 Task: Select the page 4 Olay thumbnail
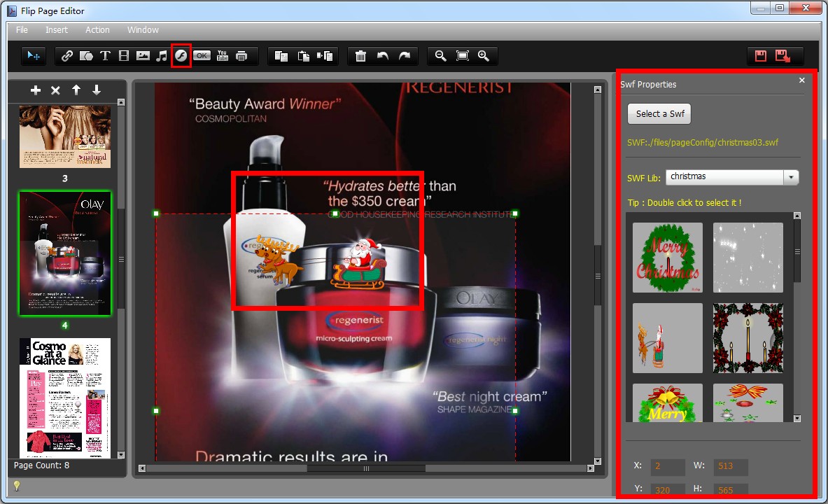65,253
